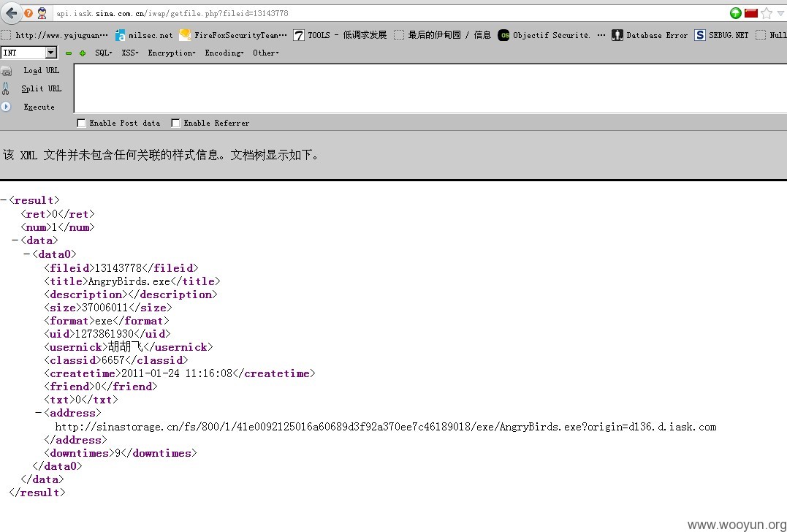The height and width of the screenshot is (532, 787).
Task: Open the FireFoxSecurityTeam bookmark
Action: tap(233, 35)
